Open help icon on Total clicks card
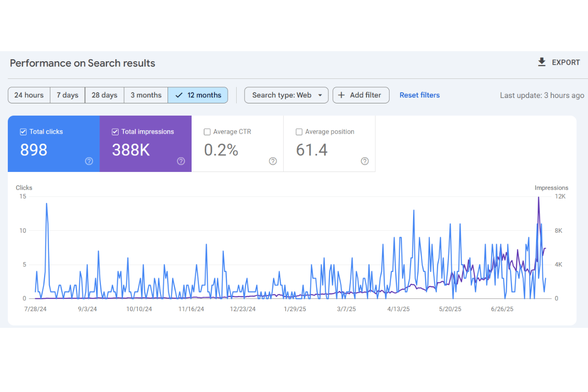This screenshot has height=392, width=588. pyautogui.click(x=89, y=161)
